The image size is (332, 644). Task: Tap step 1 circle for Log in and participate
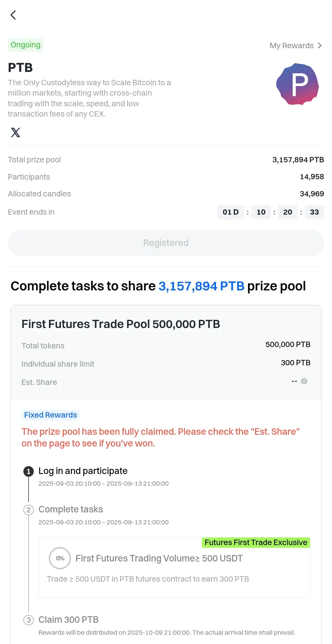pos(29,472)
